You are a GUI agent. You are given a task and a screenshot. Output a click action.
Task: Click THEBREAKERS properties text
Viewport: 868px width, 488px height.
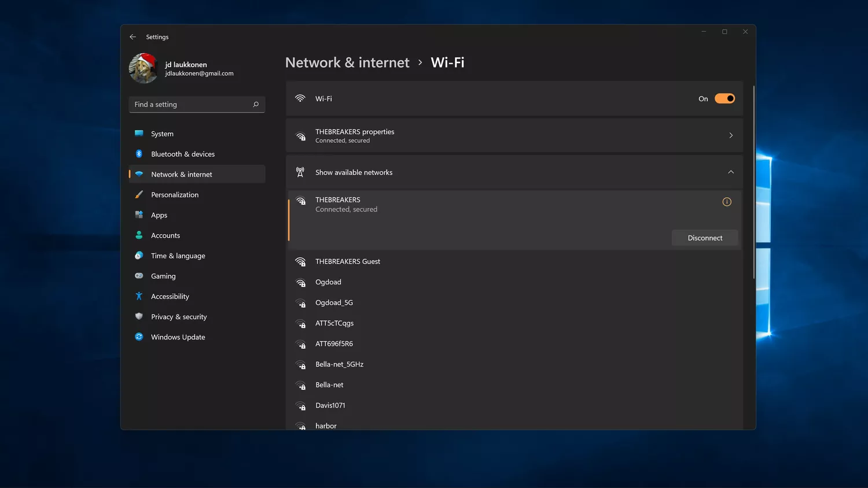pos(355,132)
